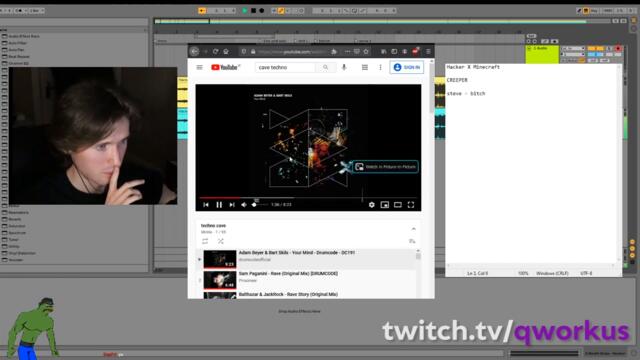Click the 'CREEPER' line in Notepad
Screen dimensions: 640x360
click(x=457, y=80)
